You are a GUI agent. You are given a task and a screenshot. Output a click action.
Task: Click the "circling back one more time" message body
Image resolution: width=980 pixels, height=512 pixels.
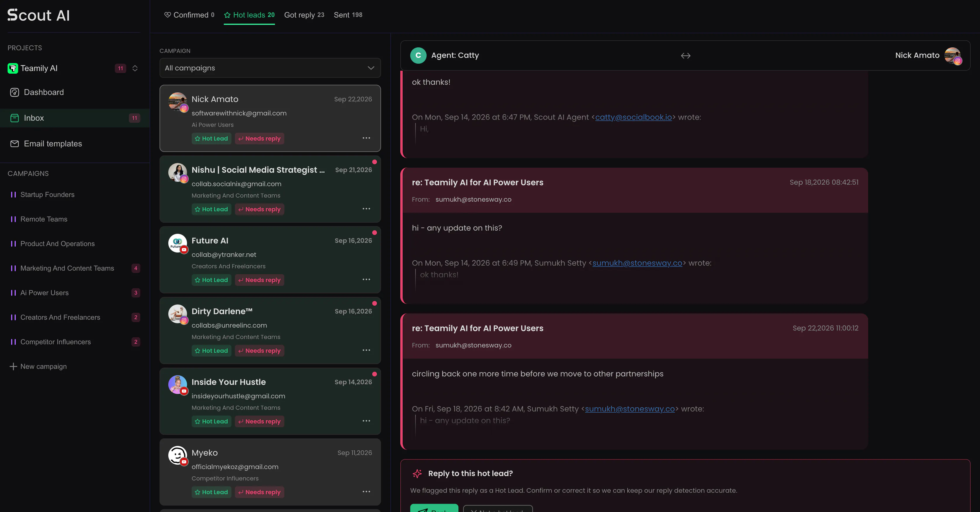click(537, 374)
